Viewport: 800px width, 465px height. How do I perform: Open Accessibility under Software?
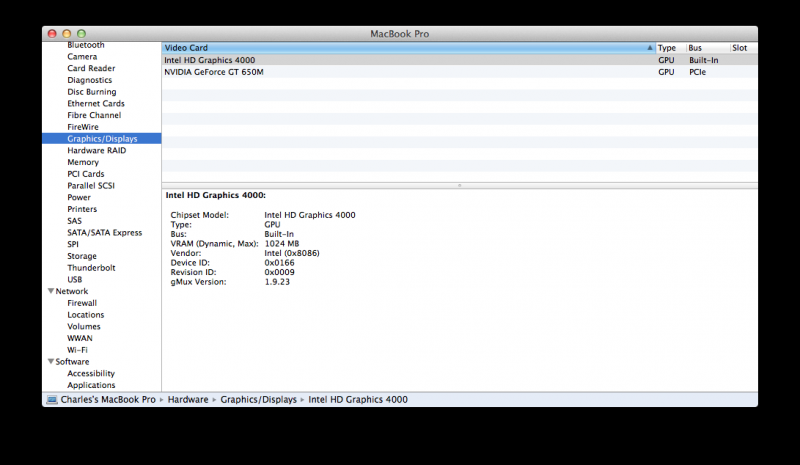(91, 374)
